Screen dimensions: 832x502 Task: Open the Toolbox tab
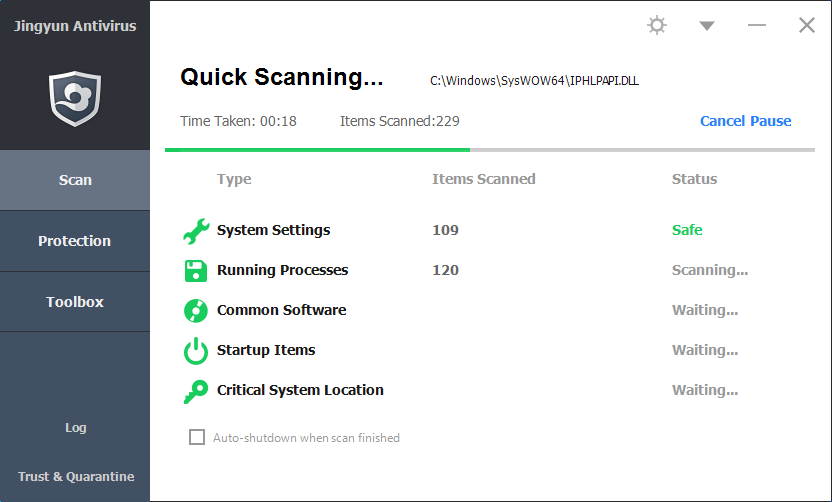[75, 302]
